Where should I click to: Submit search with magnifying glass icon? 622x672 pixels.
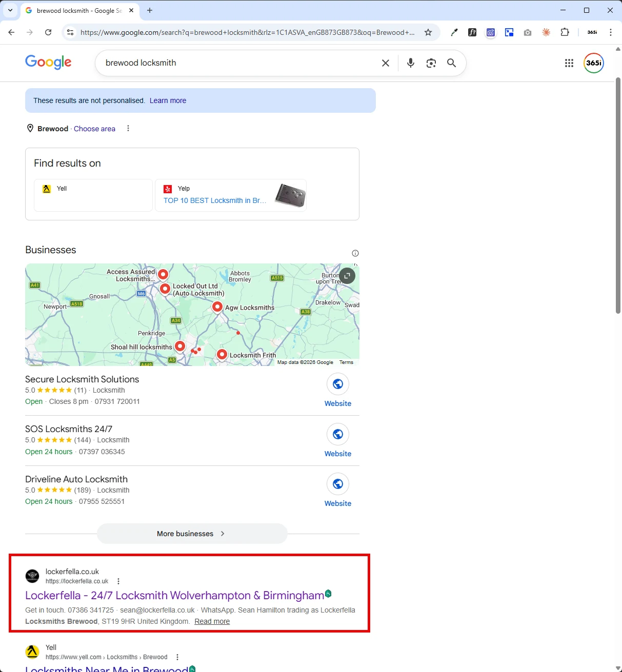coord(451,63)
